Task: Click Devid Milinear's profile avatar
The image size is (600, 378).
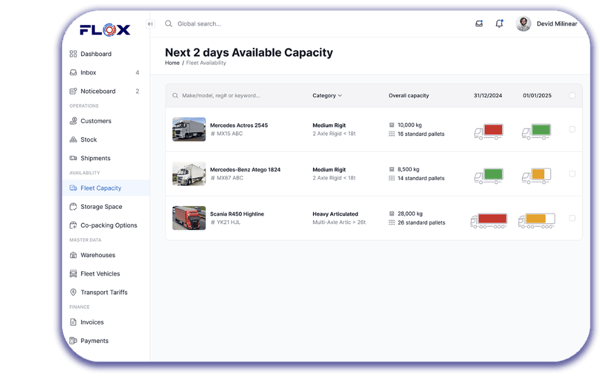Action: (x=523, y=24)
